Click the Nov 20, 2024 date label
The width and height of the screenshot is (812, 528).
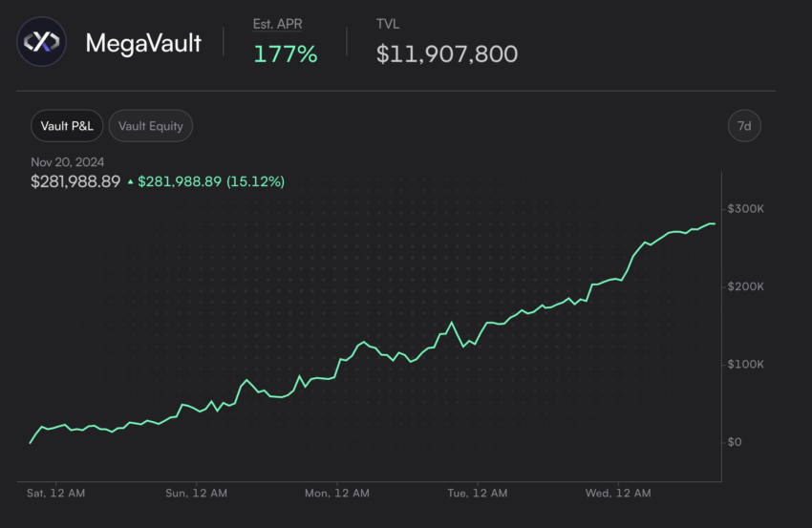click(67, 162)
